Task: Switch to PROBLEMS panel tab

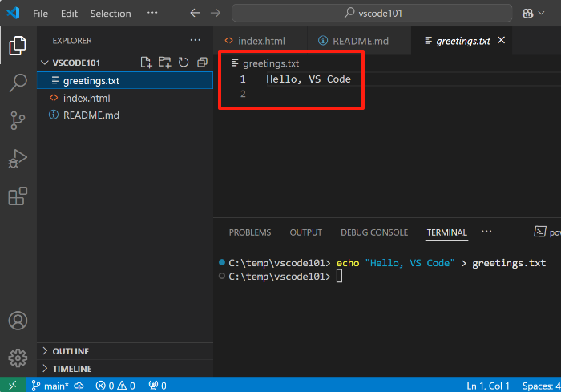Action: click(x=250, y=232)
